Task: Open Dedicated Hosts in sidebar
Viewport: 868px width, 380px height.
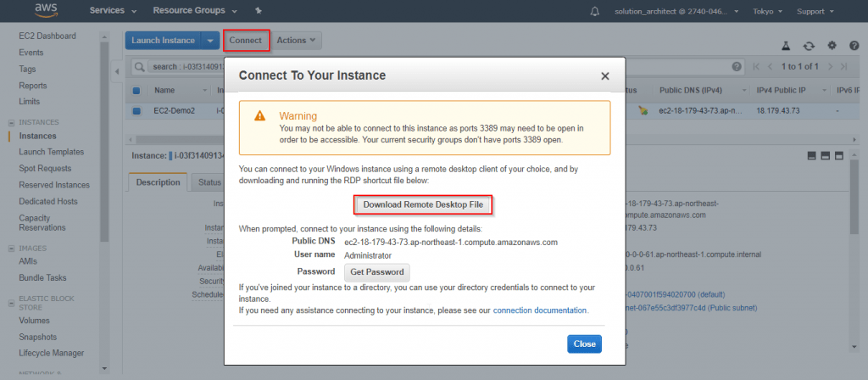Action: coord(48,202)
